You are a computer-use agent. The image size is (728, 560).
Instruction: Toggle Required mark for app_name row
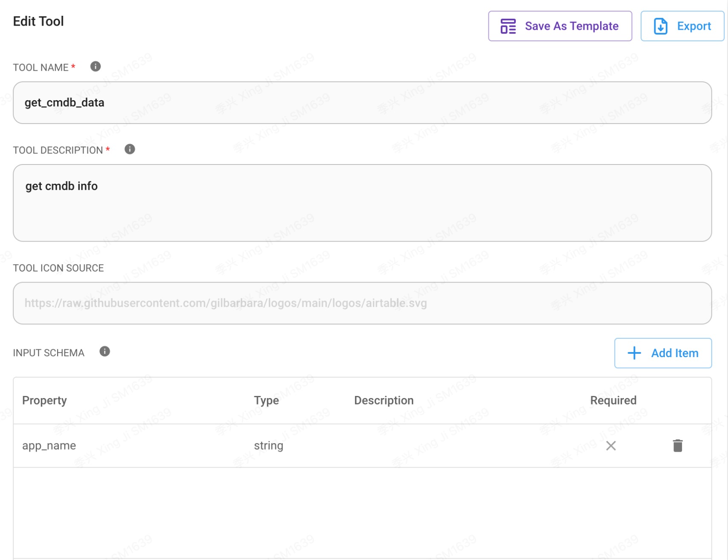pyautogui.click(x=611, y=446)
